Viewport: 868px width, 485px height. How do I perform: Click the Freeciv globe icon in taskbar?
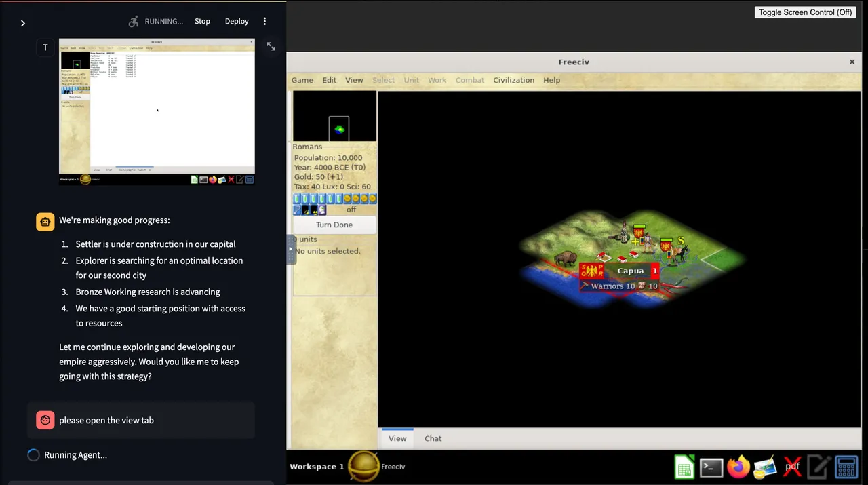coord(363,466)
